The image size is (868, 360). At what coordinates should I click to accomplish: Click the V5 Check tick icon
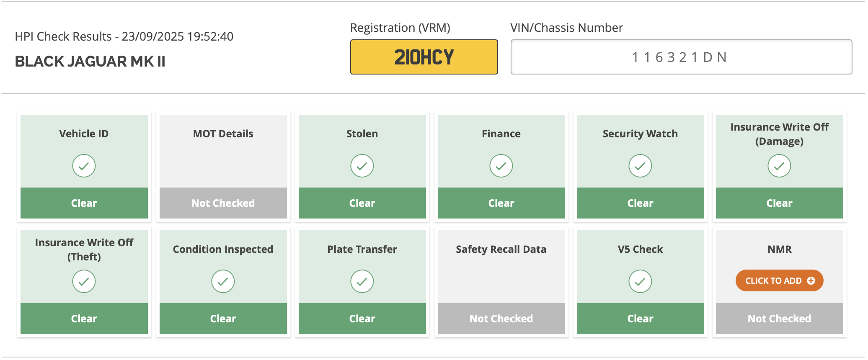click(640, 281)
